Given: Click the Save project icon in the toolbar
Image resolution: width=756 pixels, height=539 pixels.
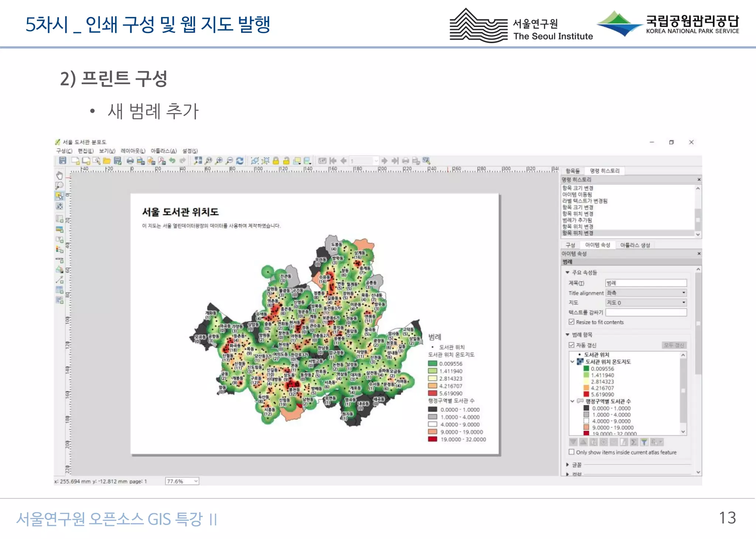Looking at the screenshot, I should coord(62,160).
